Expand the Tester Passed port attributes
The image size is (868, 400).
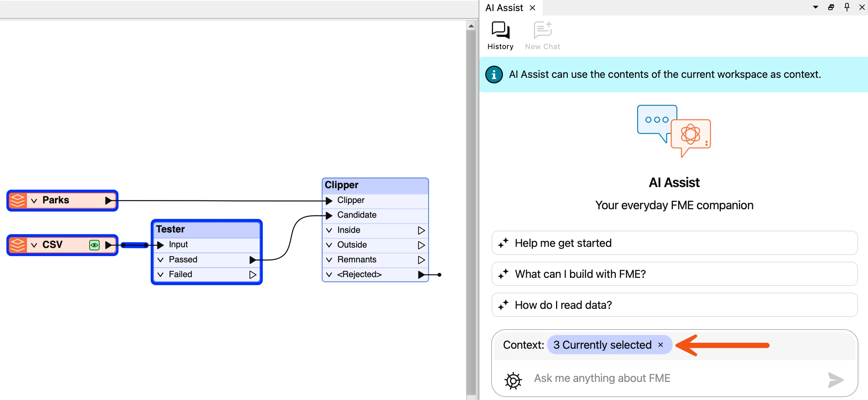(160, 260)
